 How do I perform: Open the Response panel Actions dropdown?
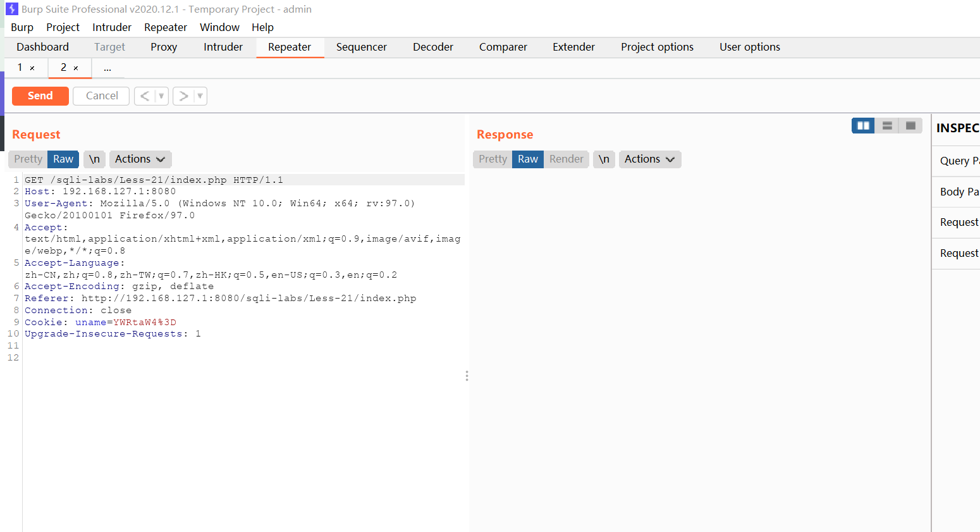coord(650,159)
